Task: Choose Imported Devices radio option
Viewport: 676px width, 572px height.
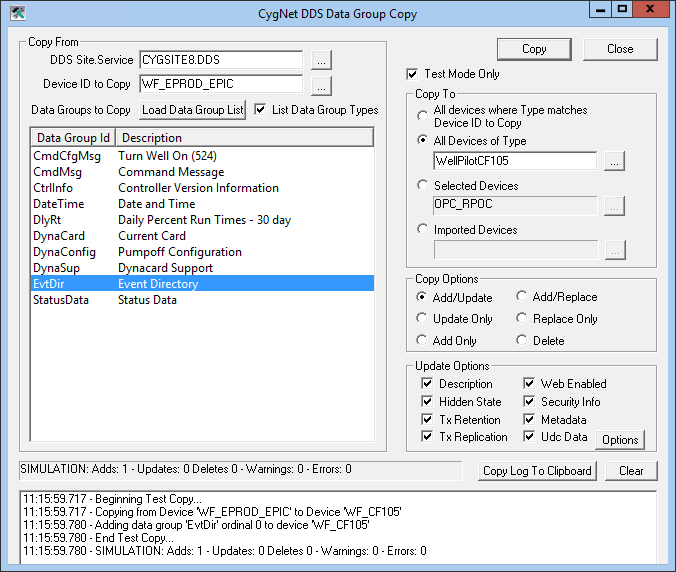Action: click(x=422, y=229)
